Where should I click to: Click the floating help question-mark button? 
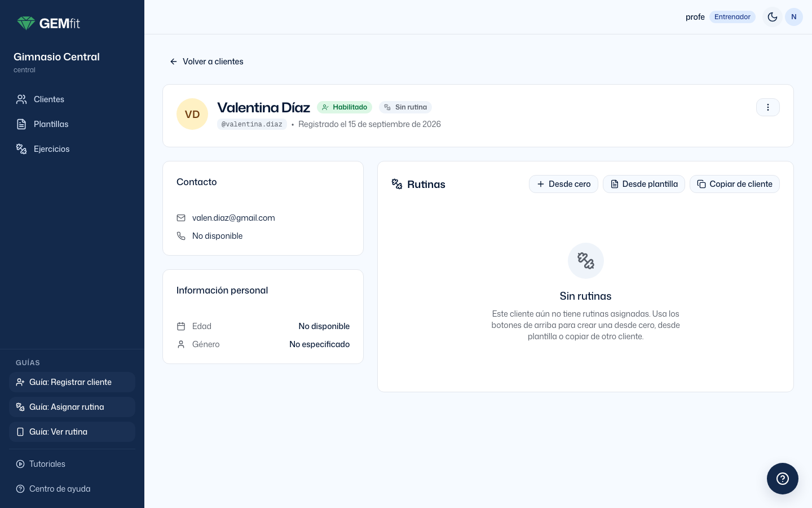click(783, 479)
